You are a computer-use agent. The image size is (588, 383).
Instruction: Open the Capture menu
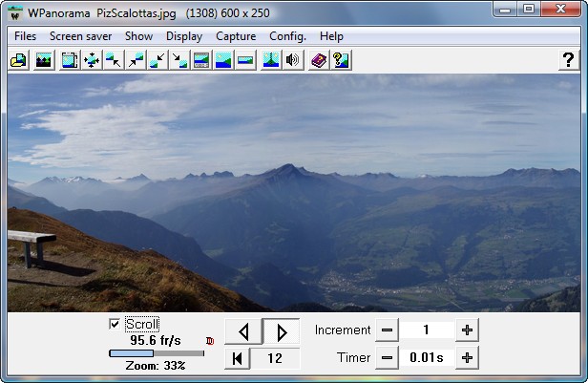[236, 36]
